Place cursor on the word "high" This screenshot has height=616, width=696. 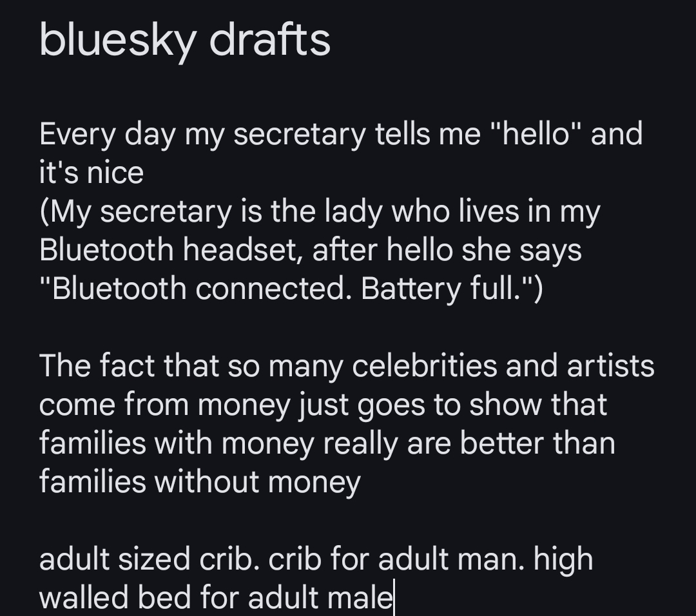point(563,559)
